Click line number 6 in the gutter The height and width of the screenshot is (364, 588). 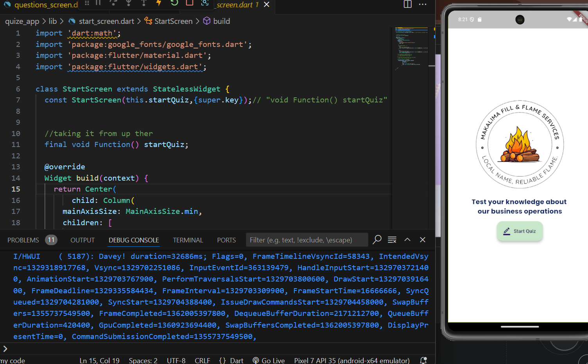point(18,89)
